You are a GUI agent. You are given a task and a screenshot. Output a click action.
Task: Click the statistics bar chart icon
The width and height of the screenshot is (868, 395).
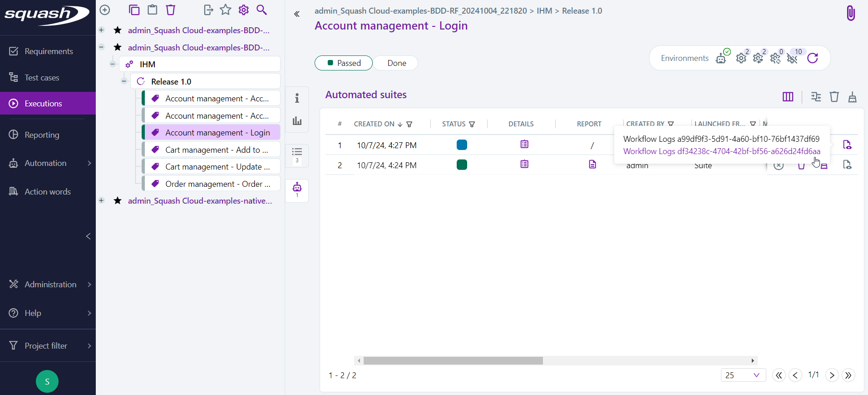297,121
